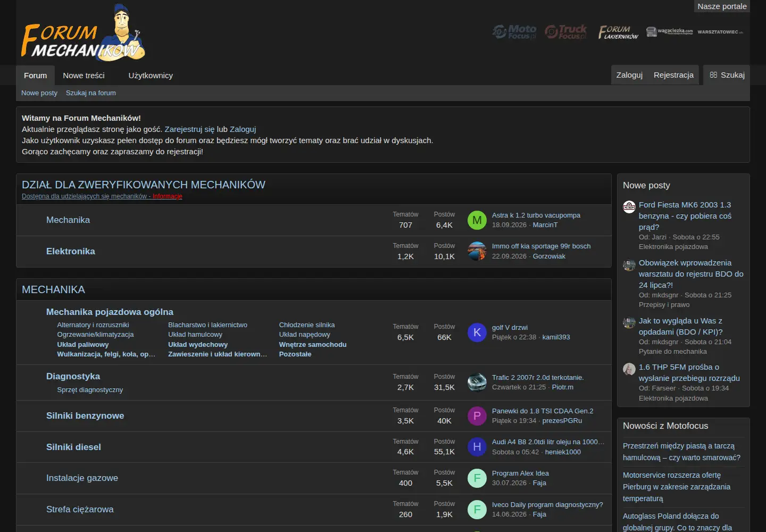
Task: Open the red Informacje link
Action: [168, 196]
